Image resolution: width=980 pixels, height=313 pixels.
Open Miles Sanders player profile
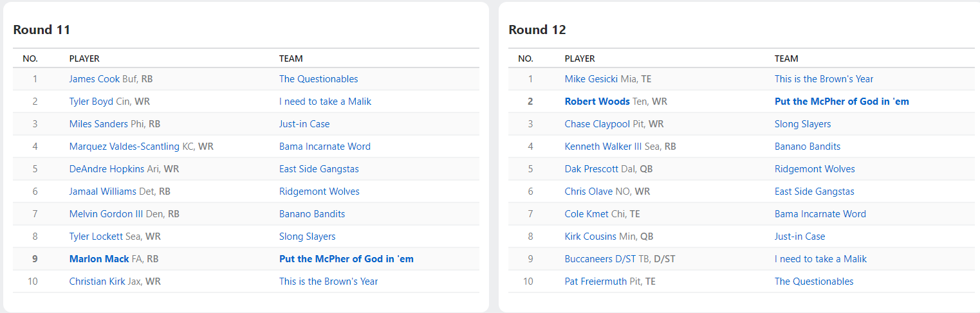pyautogui.click(x=98, y=124)
